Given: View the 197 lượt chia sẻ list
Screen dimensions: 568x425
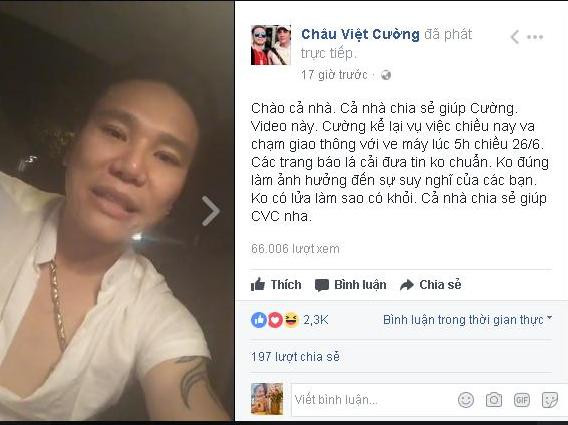Looking at the screenshot, I should [295, 357].
